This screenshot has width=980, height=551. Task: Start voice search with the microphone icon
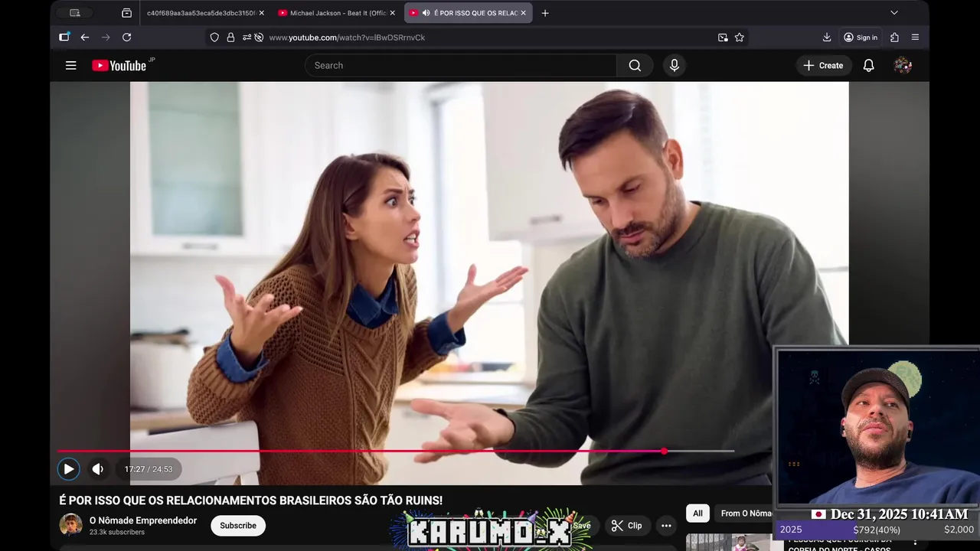pyautogui.click(x=675, y=66)
